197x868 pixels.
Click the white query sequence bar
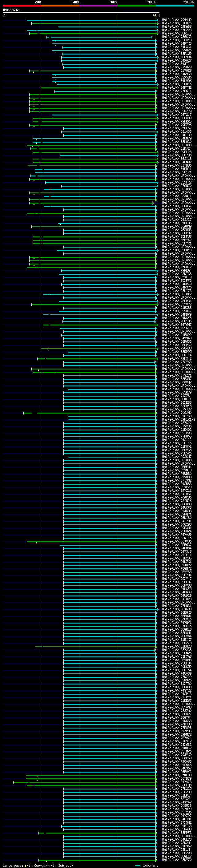coord(81,13)
